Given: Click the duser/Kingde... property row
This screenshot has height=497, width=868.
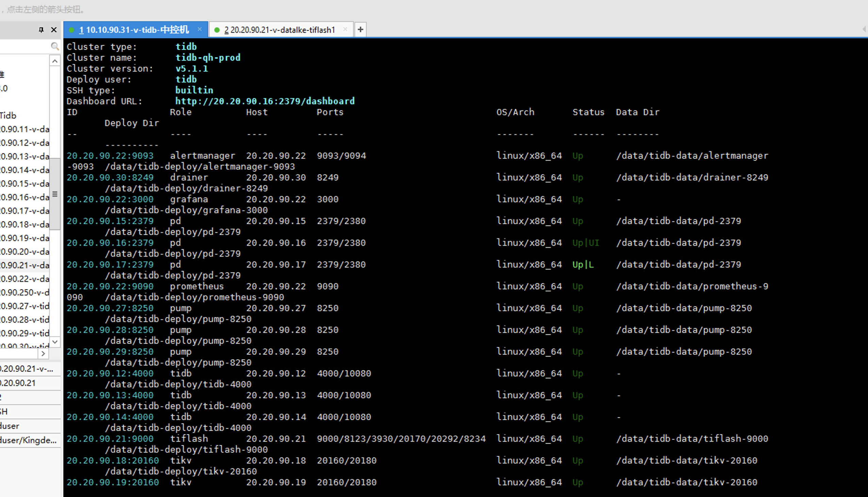Looking at the screenshot, I should tap(29, 440).
